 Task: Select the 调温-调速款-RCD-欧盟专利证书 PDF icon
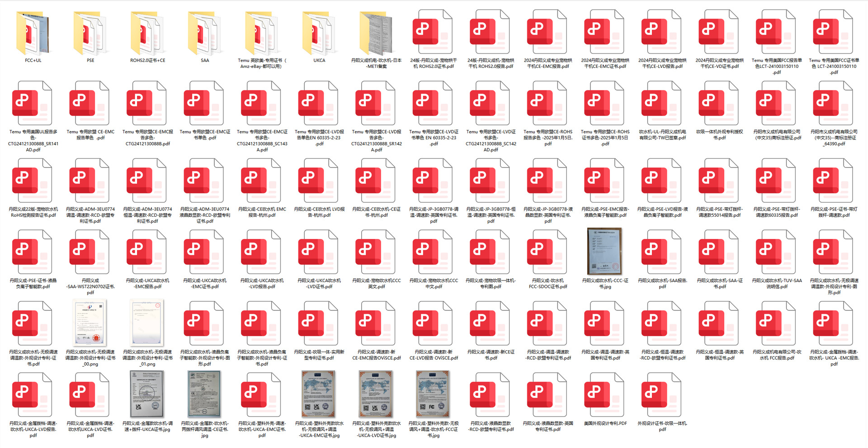pos(548,324)
